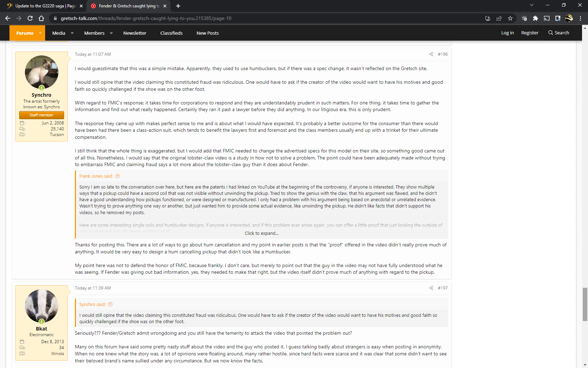Click Bkat's title Electromatic

tap(41, 335)
